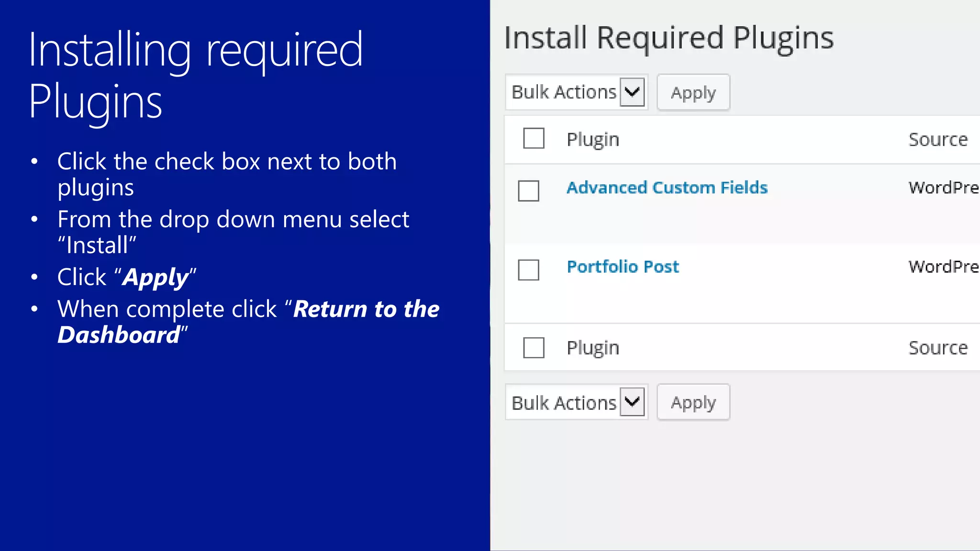Click the Portfolio Post row source text

943,266
